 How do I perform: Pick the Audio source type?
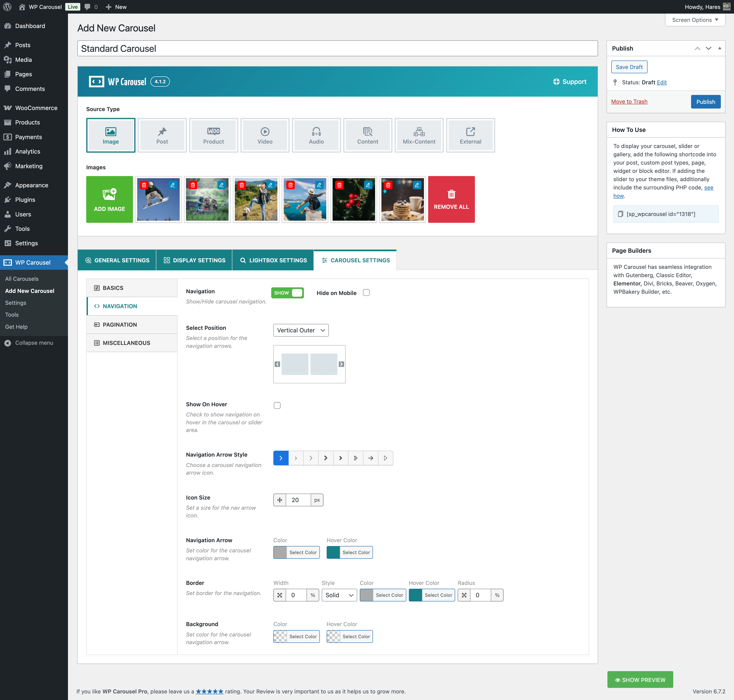316,135
